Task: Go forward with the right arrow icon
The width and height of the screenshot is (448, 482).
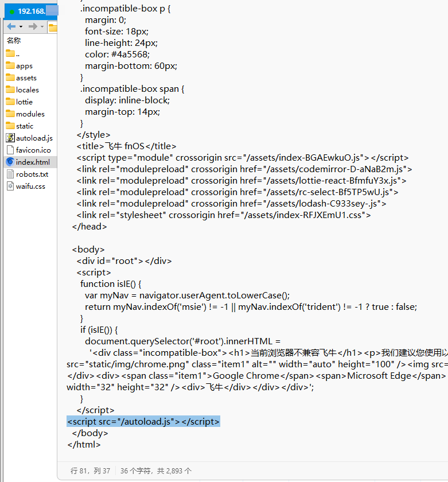Action: point(33,27)
